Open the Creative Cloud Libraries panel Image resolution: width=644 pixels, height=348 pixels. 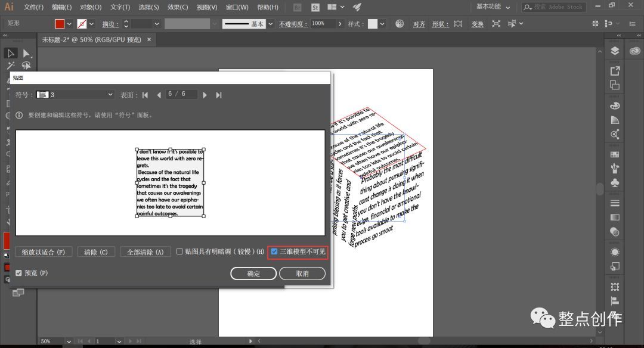pyautogui.click(x=634, y=51)
